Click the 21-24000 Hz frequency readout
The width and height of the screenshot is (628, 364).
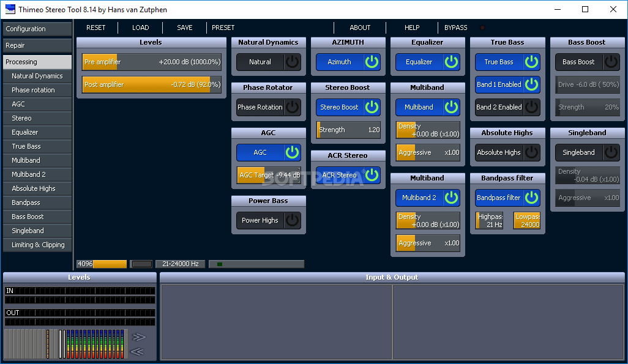(180, 264)
